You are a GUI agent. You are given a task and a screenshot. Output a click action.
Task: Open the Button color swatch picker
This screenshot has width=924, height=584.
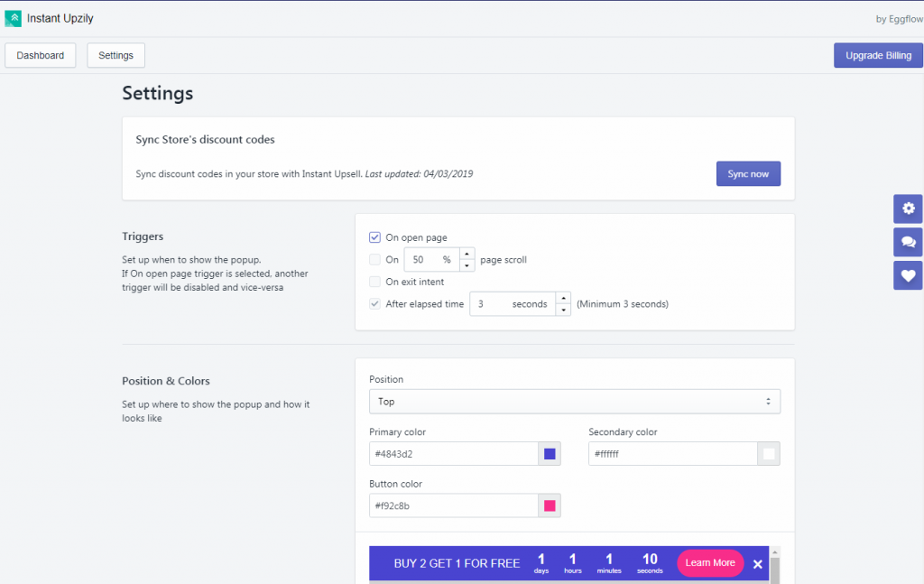[x=550, y=505]
